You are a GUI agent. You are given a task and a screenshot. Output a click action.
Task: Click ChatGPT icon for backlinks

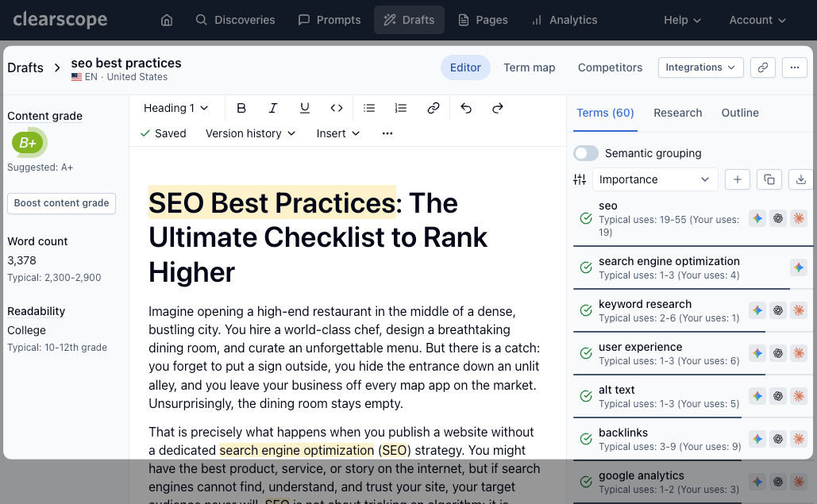point(778,439)
